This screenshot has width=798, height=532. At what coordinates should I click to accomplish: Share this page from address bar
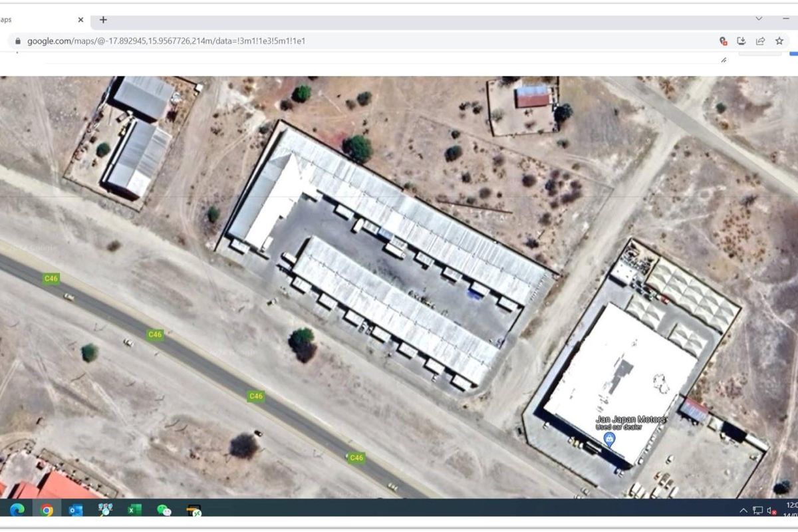760,41
